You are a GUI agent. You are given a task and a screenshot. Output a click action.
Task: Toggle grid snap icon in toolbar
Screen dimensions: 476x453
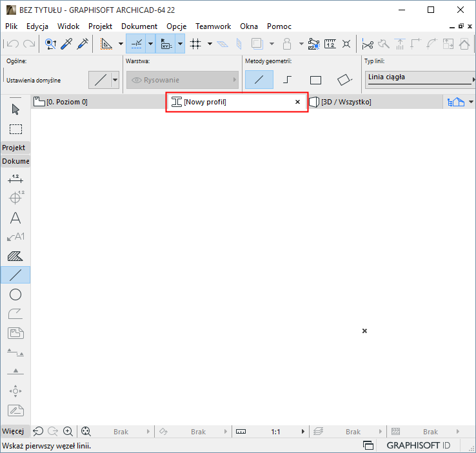coord(195,44)
